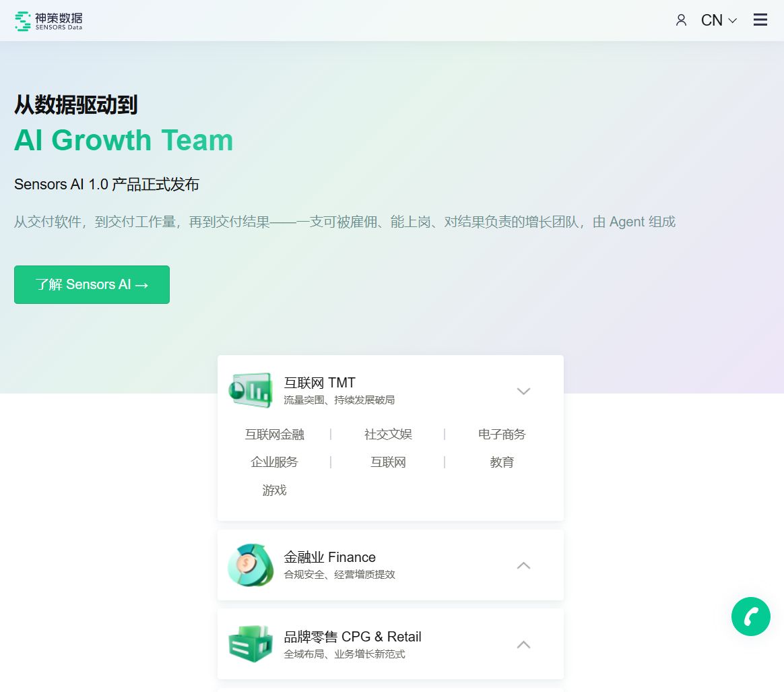Open the 游戏 link
This screenshot has width=784, height=692.
tap(274, 490)
